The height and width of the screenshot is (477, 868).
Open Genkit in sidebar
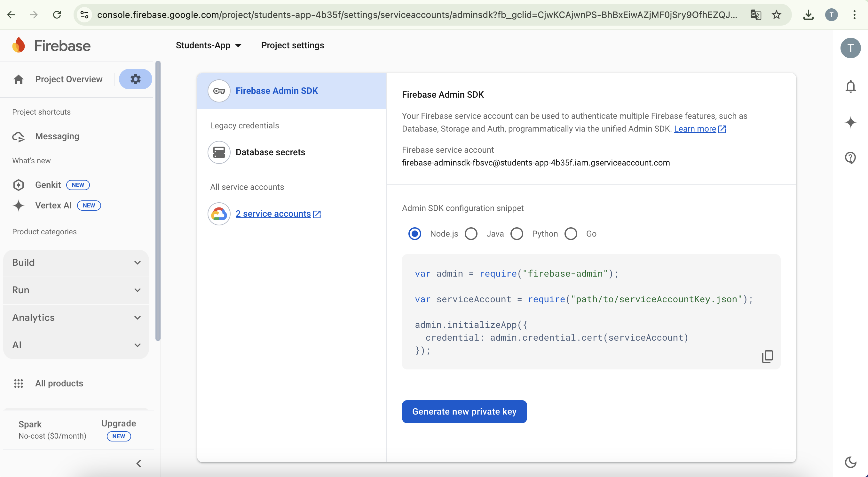click(x=48, y=185)
